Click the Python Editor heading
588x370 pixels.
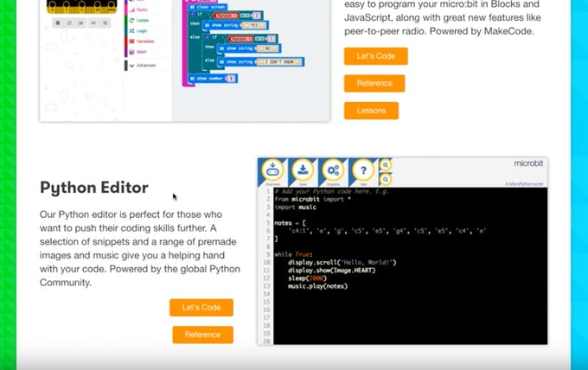[x=94, y=188]
